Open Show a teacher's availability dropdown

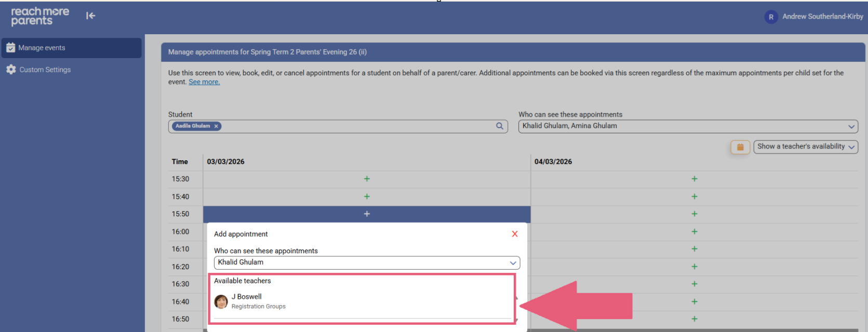pyautogui.click(x=805, y=147)
